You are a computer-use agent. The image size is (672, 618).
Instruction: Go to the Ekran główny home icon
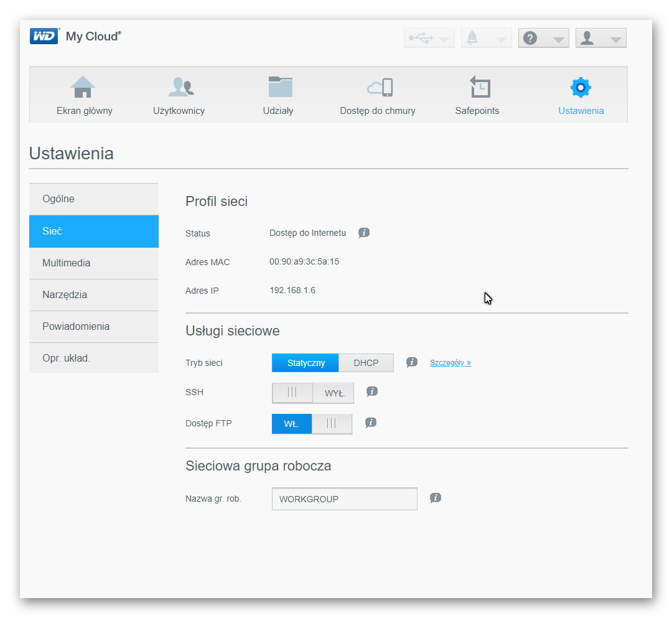(83, 87)
